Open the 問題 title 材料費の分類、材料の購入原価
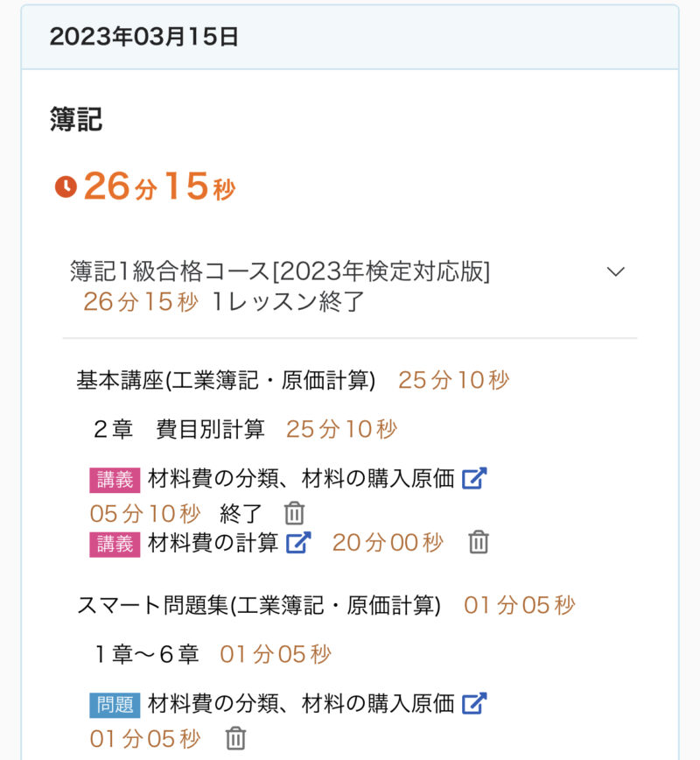Image resolution: width=700 pixels, height=760 pixels. click(x=301, y=703)
